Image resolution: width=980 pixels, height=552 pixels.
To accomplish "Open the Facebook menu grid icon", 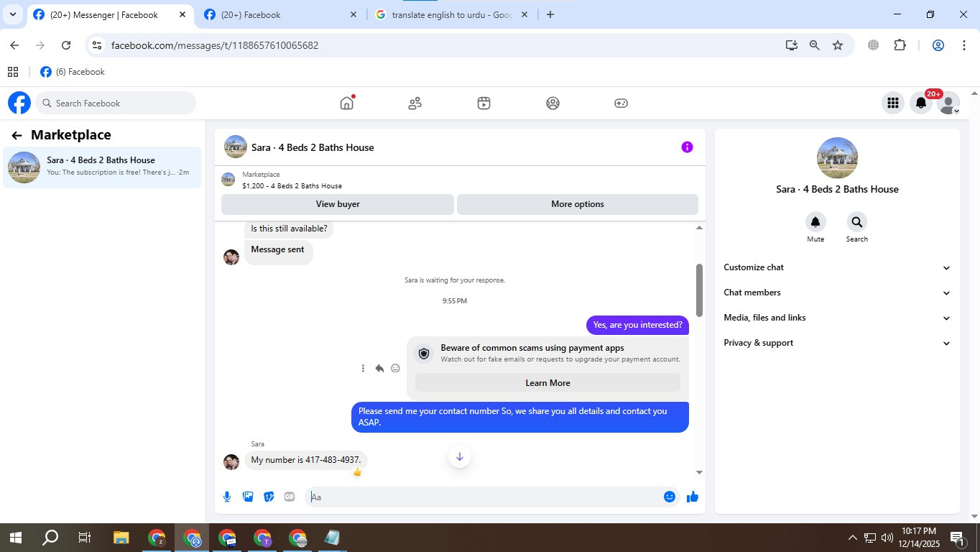I will point(893,103).
